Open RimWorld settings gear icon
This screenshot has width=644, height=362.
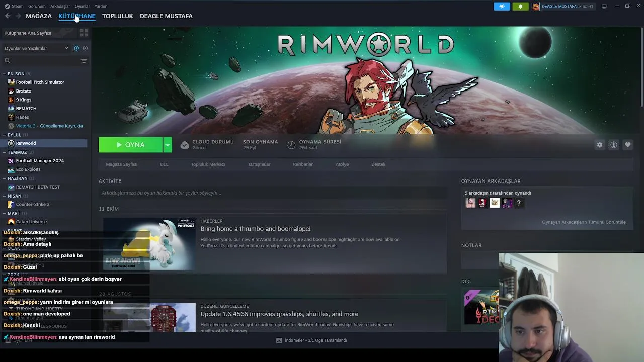600,145
